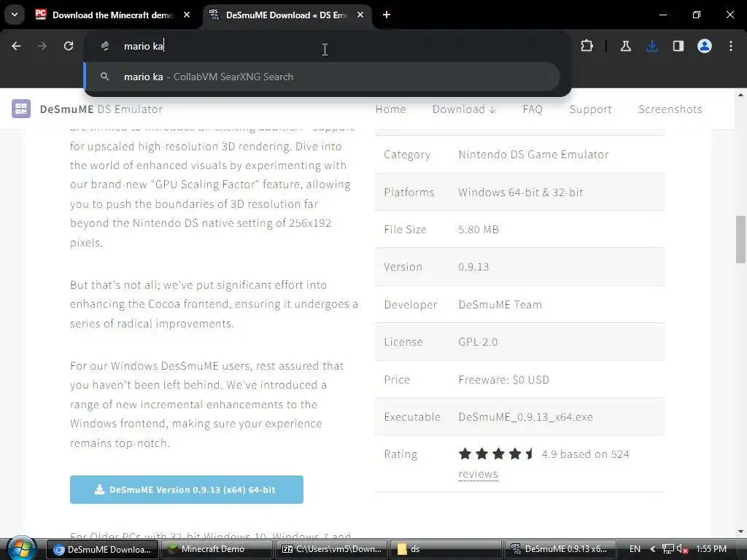Go back with the browser back arrow

[x=16, y=46]
